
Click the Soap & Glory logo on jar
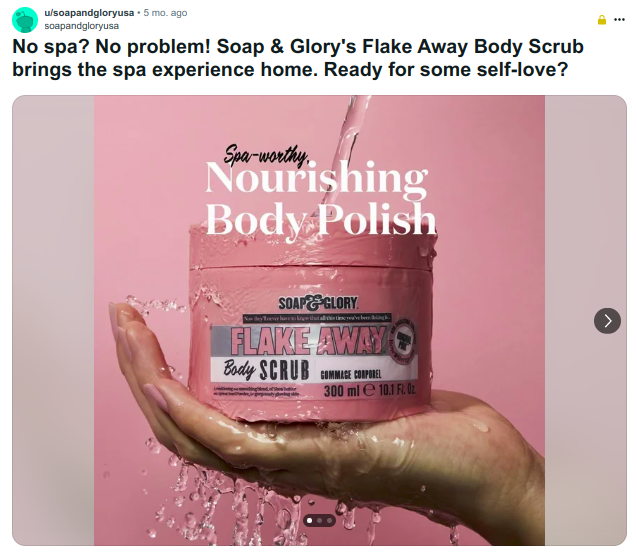pos(318,303)
